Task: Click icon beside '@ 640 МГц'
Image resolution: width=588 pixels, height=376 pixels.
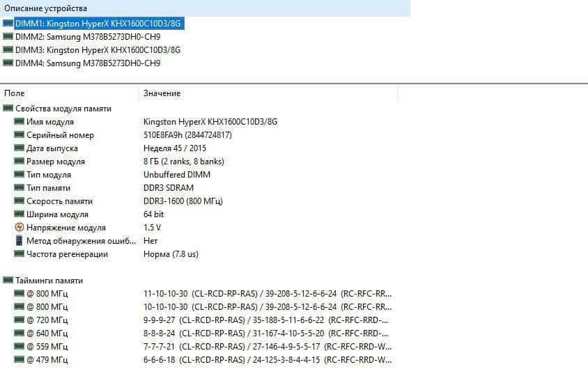Action: [19, 333]
